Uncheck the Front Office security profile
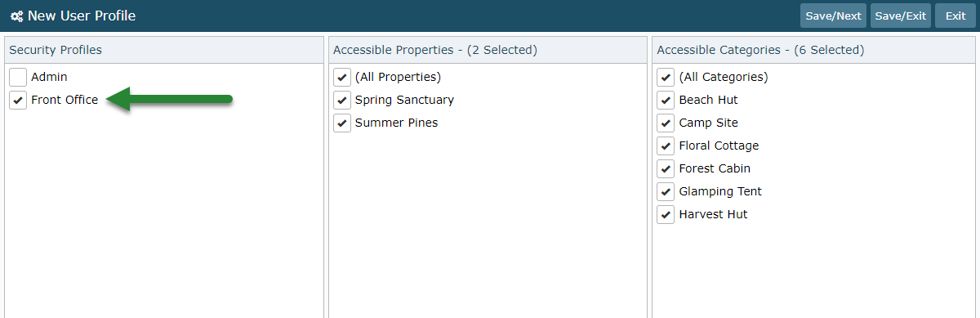Screen dimensions: 980x318 [18, 100]
